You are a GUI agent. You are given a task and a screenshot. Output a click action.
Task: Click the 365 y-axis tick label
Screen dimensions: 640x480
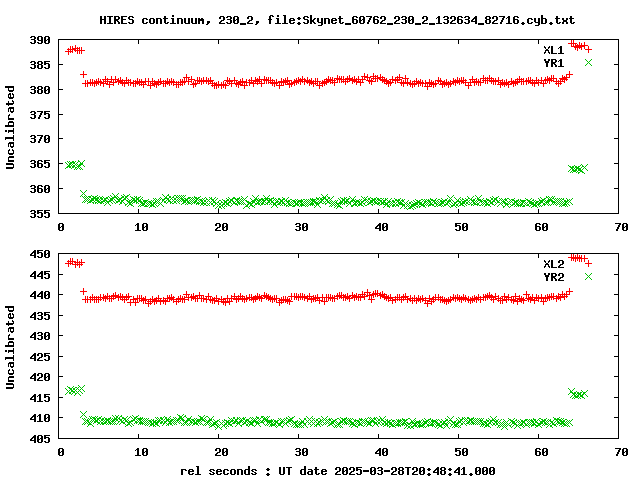tap(40, 164)
